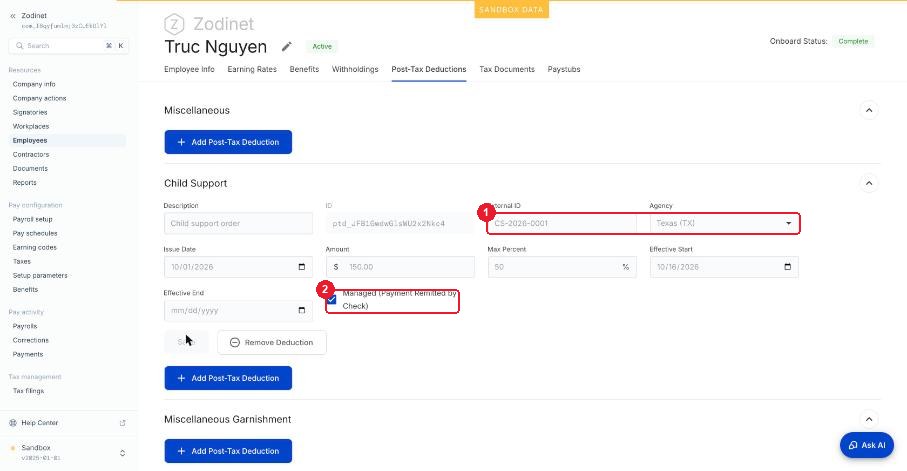Select the Post-Tax Deductions tab
The width and height of the screenshot is (907, 471).
point(429,69)
